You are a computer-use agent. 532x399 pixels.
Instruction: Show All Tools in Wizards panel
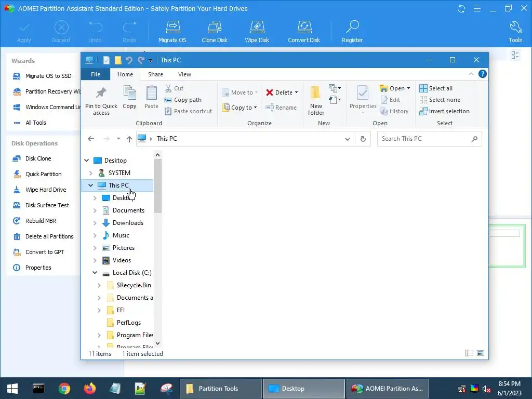coord(29,123)
